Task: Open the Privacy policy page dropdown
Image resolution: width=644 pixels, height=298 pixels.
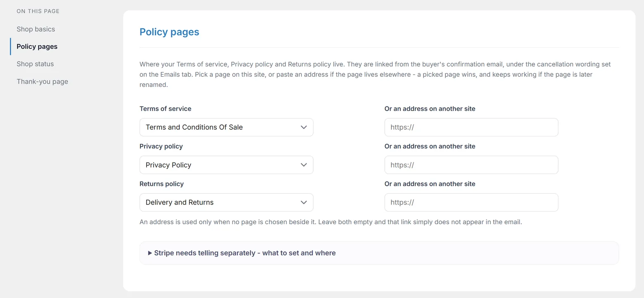Action: (x=226, y=165)
